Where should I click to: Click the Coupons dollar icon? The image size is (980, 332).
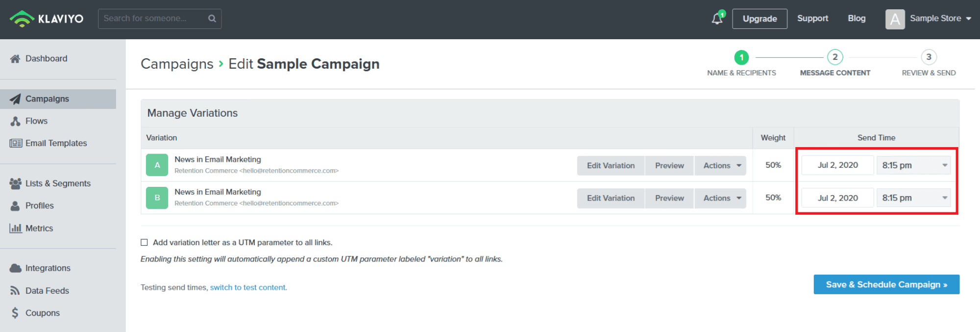[x=15, y=313]
